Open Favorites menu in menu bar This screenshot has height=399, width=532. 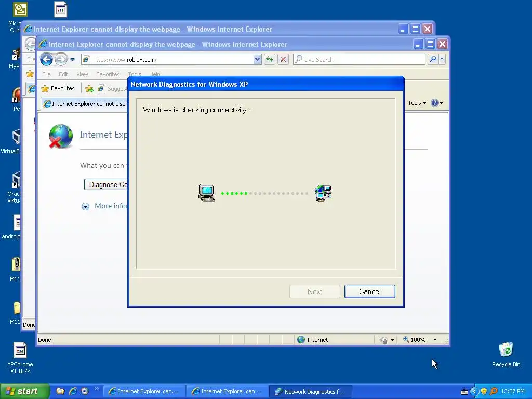tap(108, 74)
